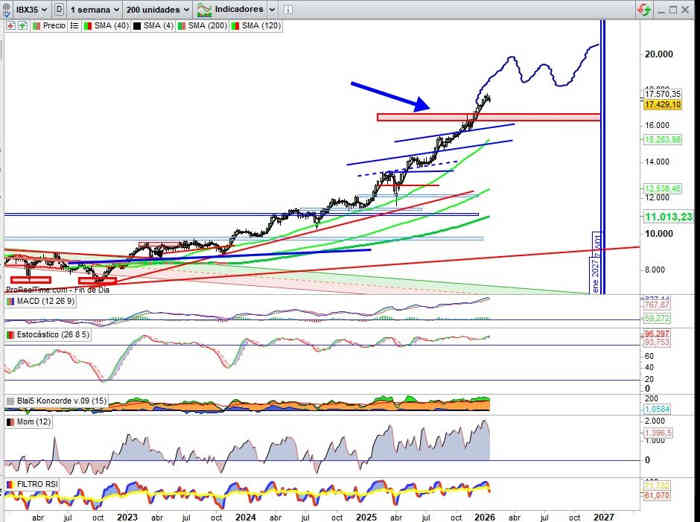Viewport: 700px width, 522px height.
Task: Expand the arrow next to Indicadores
Action: (272, 8)
